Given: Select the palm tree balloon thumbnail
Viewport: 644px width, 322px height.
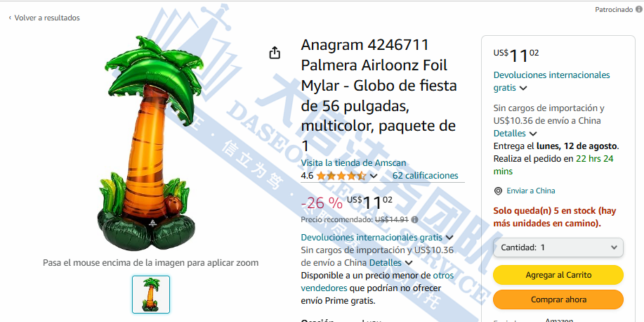Looking at the screenshot, I should (151, 295).
